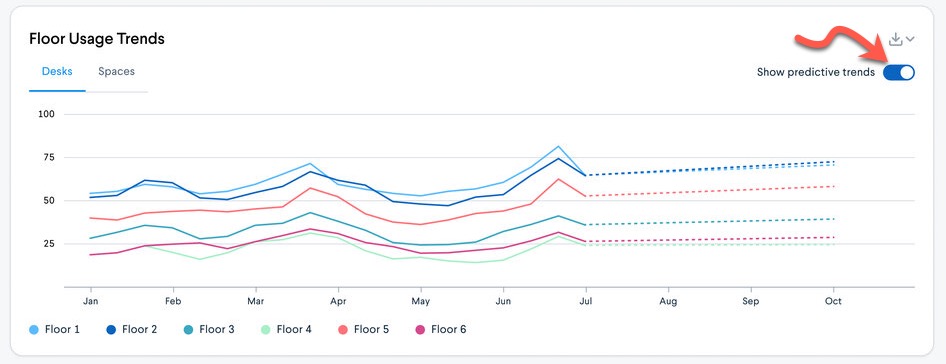The image size is (946, 364).
Task: Click the 50 y-axis gridline label
Action: (x=48, y=200)
